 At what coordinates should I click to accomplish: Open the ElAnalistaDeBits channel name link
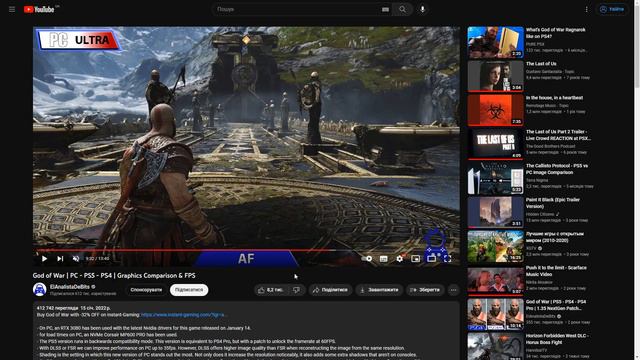point(69,287)
